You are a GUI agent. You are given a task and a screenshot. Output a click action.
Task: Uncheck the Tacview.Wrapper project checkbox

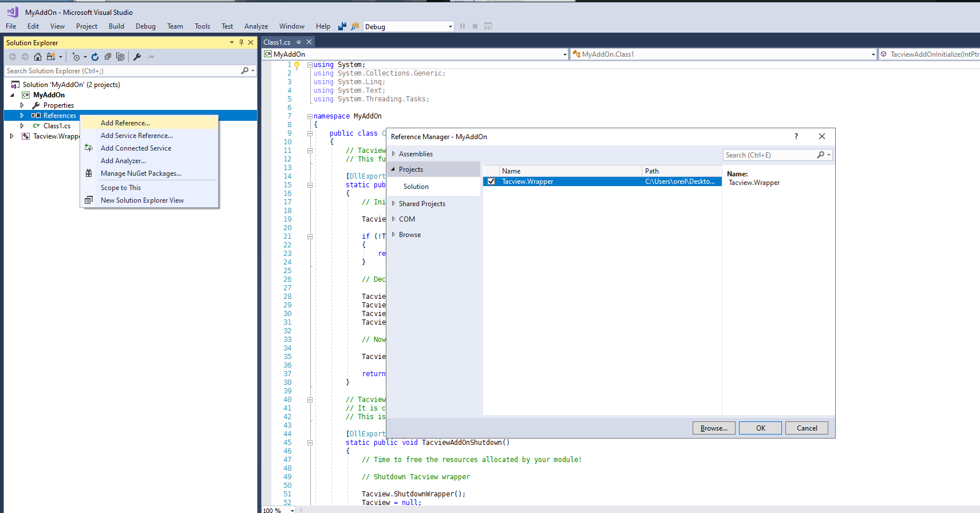(491, 181)
